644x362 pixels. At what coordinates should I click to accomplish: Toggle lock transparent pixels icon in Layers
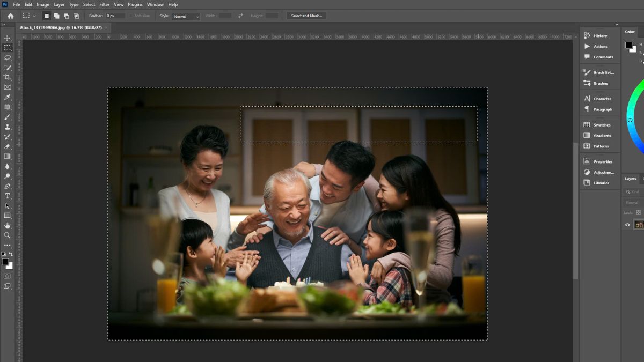639,212
